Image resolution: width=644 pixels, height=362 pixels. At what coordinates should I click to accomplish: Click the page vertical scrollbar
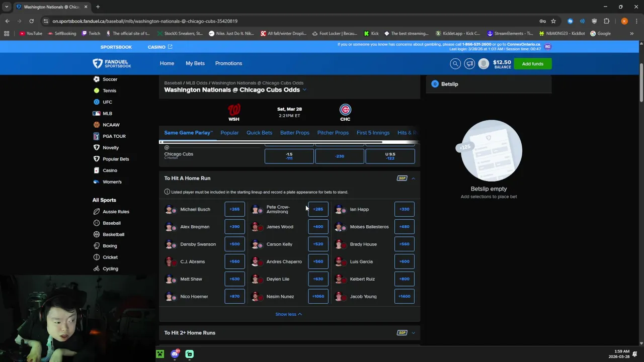tap(641, 83)
